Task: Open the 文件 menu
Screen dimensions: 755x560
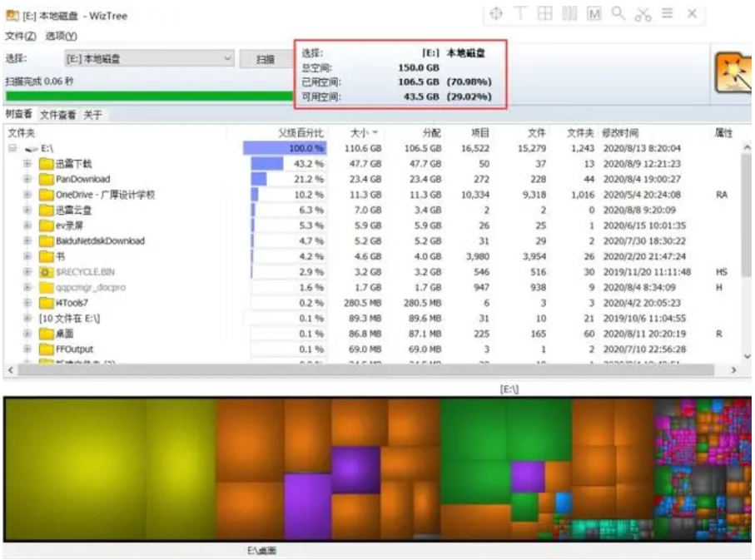Action: (x=20, y=36)
